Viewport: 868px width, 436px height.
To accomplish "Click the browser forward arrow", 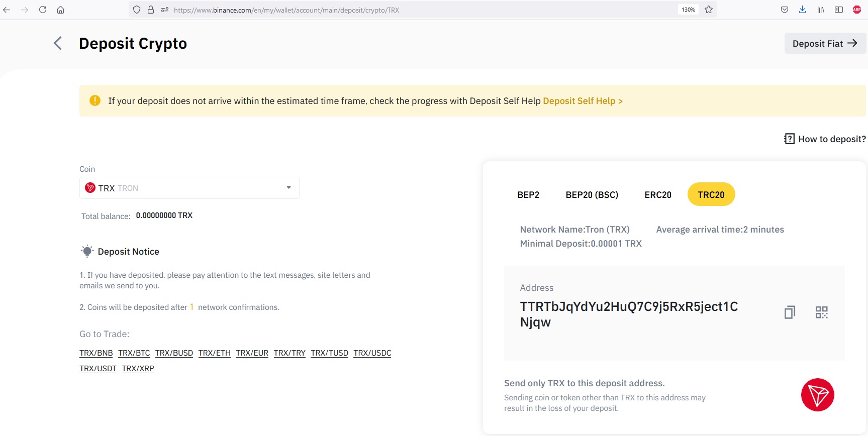I will [25, 10].
